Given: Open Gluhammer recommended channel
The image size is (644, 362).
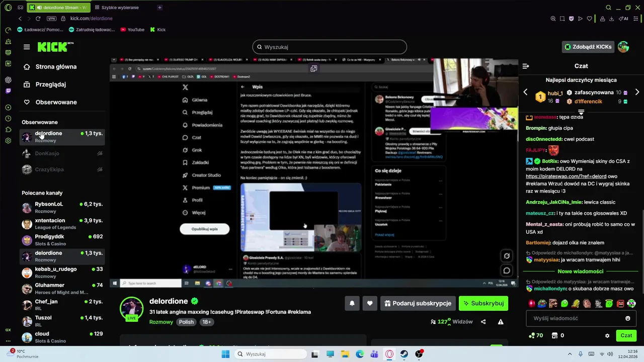Looking at the screenshot, I should [62, 289].
